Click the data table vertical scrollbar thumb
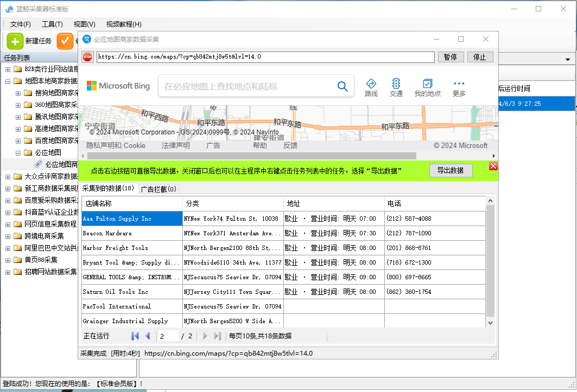577x392 pixels. tap(490, 261)
